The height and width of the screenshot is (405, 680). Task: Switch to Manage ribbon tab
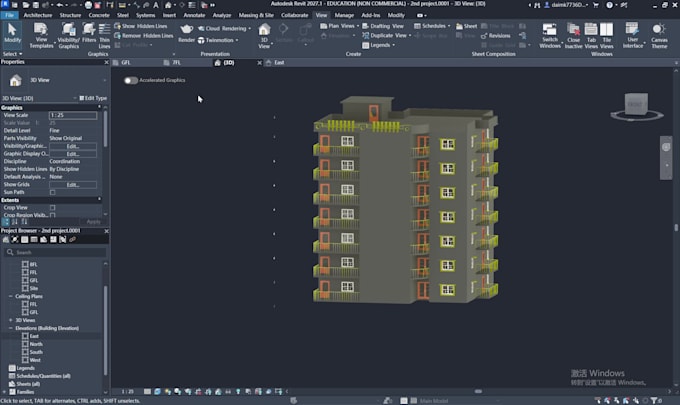click(x=344, y=15)
